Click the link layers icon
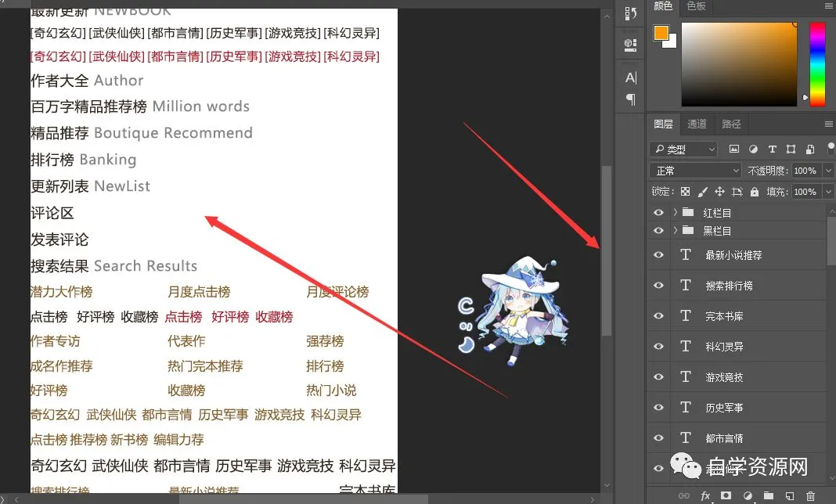The image size is (836, 504). tap(684, 496)
